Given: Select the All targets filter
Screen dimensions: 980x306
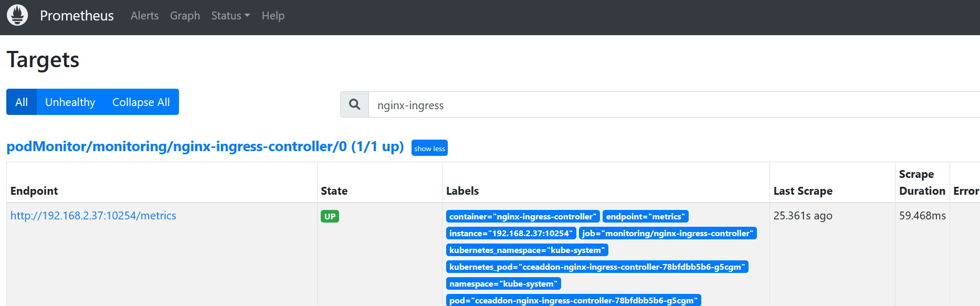Looking at the screenshot, I should point(22,102).
